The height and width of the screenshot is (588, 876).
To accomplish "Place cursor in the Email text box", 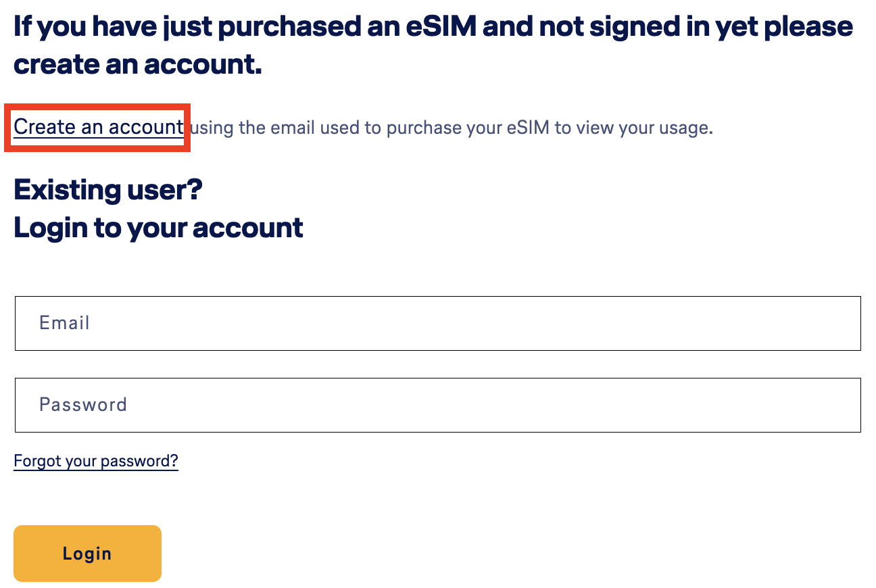I will (x=437, y=323).
